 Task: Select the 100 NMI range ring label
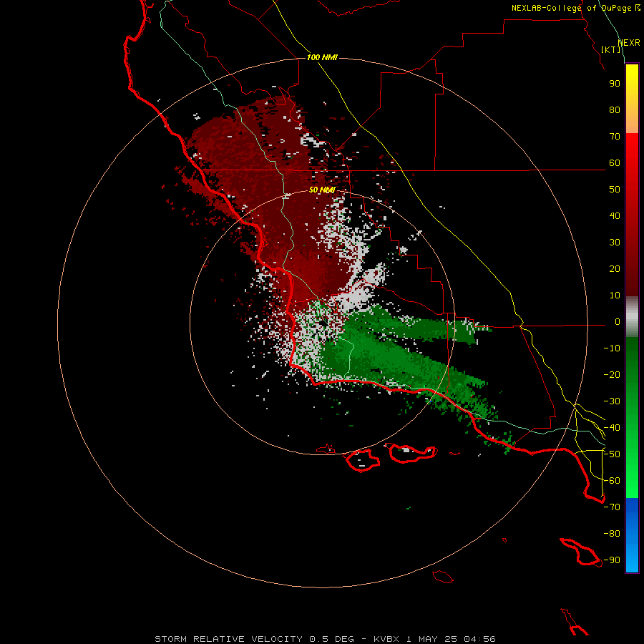coord(322,57)
